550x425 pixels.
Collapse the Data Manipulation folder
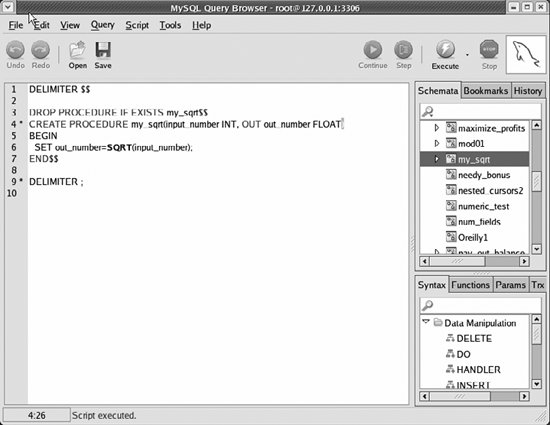(426, 322)
